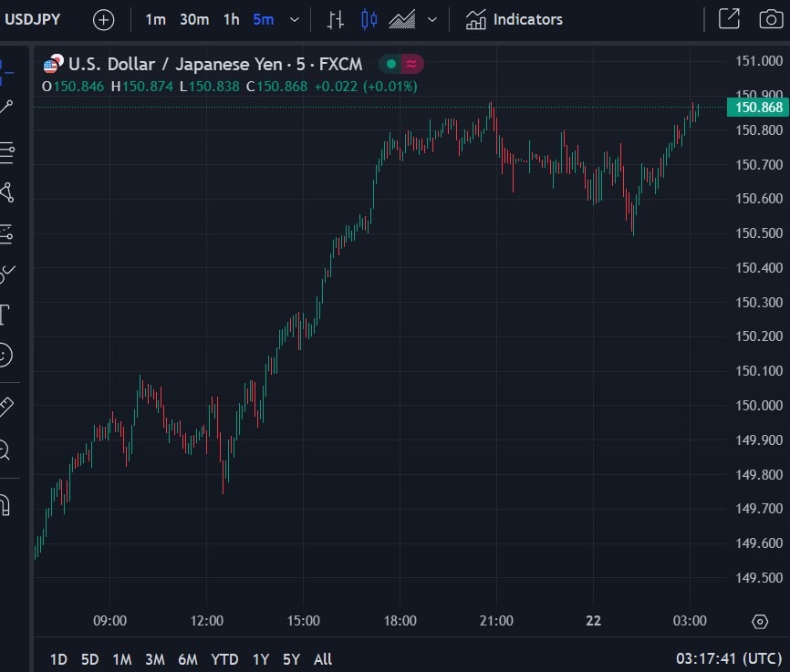
Task: Select the ruler measure tool
Action: (x=6, y=407)
